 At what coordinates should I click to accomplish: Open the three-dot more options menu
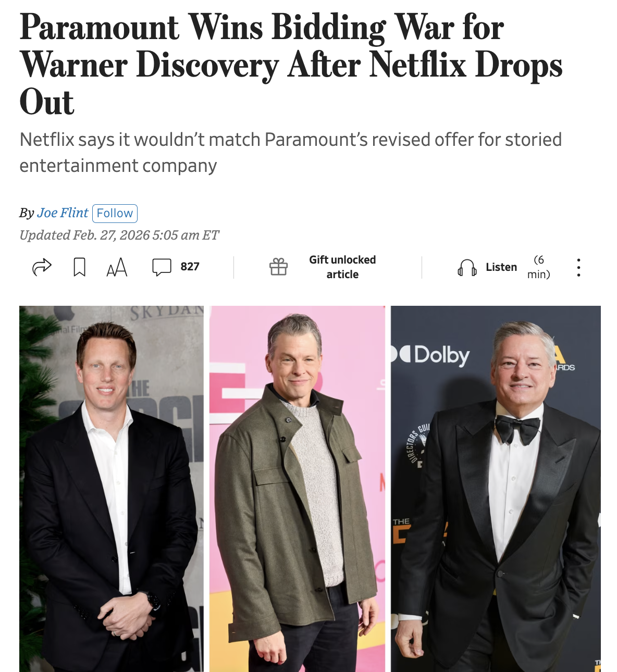(578, 267)
